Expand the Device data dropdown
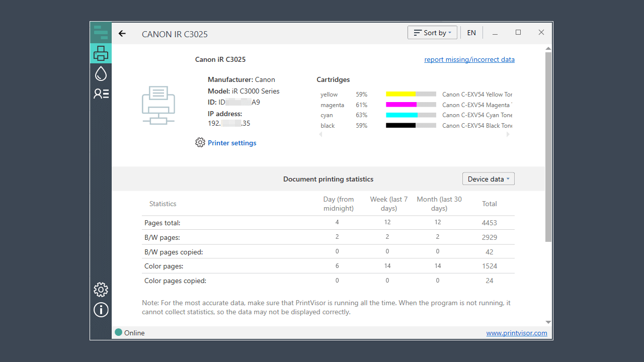644x362 pixels. click(488, 179)
